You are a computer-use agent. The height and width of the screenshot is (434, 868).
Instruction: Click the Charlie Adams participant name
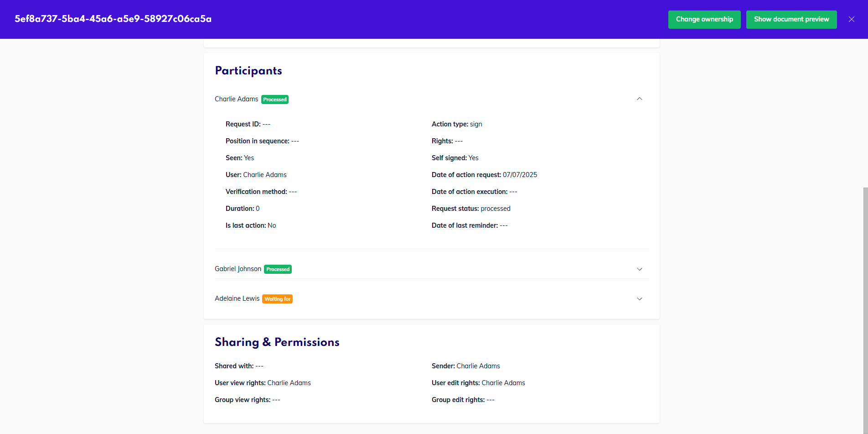coord(236,99)
